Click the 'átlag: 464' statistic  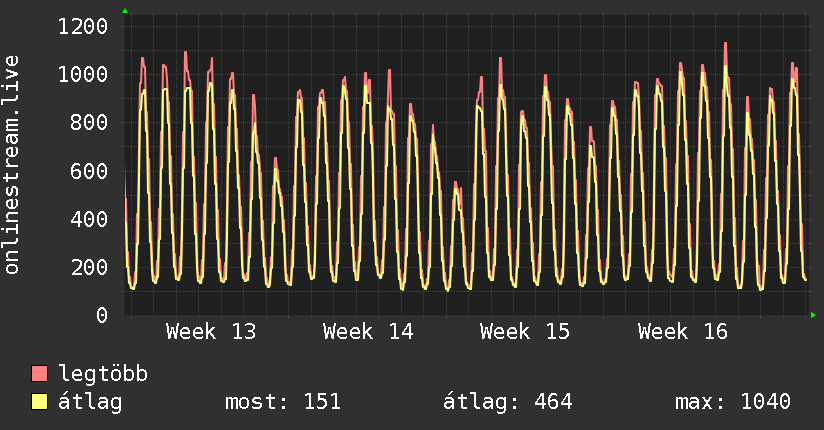pyautogui.click(x=508, y=402)
